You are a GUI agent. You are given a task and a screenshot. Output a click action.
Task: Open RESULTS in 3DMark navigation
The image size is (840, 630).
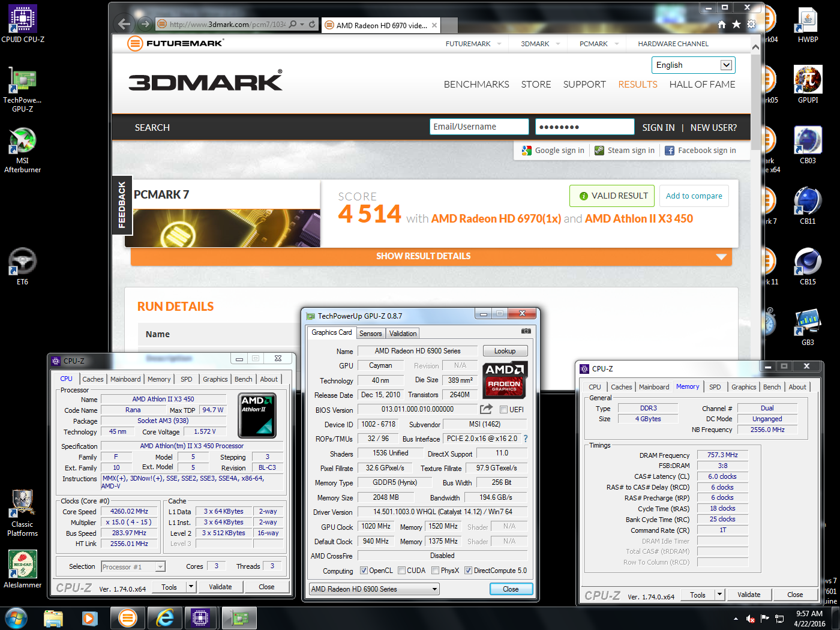coord(638,85)
